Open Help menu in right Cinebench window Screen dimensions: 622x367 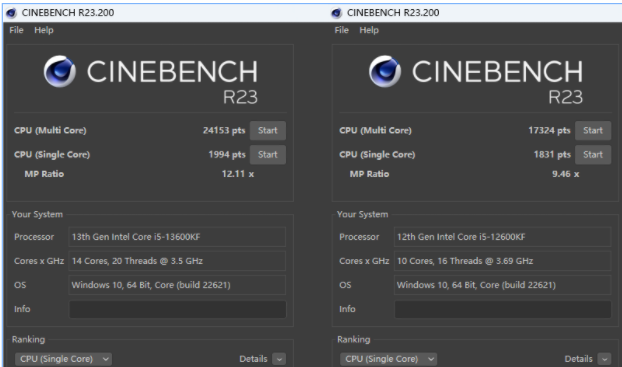pyautogui.click(x=369, y=30)
